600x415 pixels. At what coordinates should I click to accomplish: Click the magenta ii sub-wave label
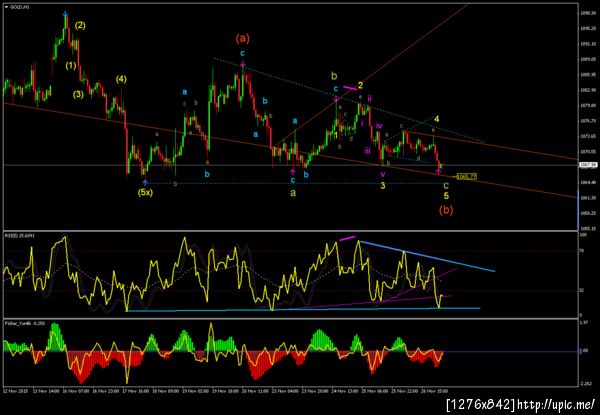tap(370, 98)
